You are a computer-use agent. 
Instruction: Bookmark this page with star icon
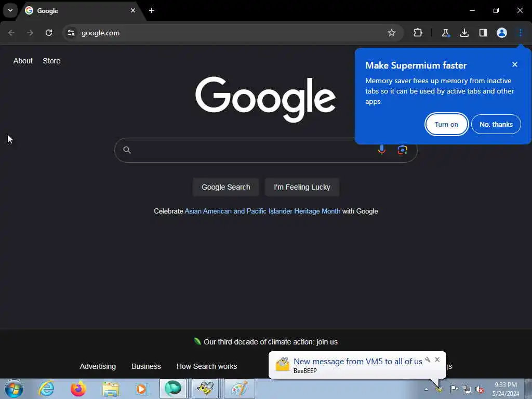392,33
